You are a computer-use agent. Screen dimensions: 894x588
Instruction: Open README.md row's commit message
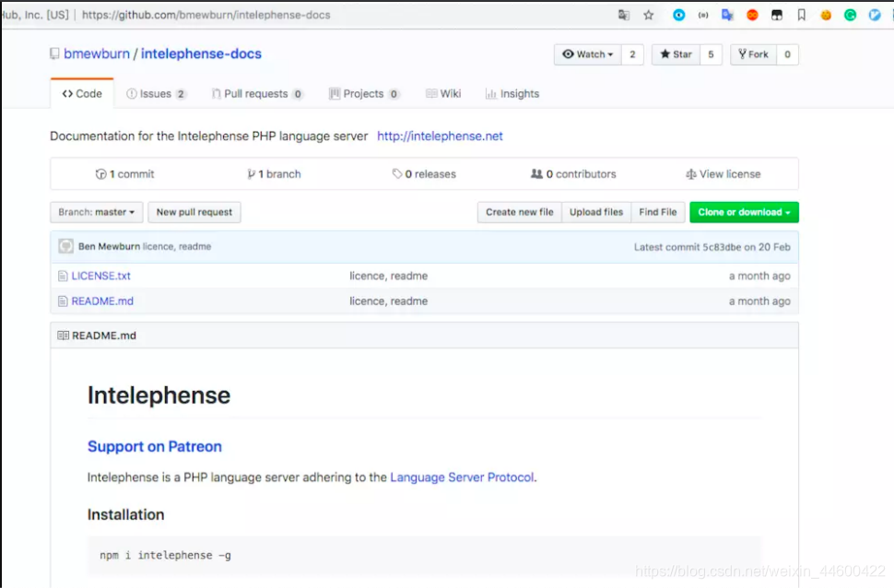388,301
